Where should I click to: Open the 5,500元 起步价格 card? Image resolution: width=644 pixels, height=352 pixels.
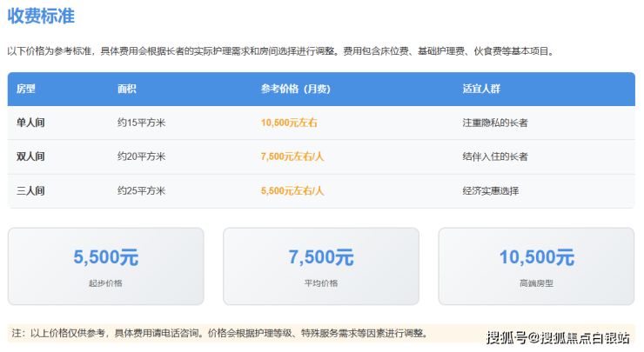106,266
